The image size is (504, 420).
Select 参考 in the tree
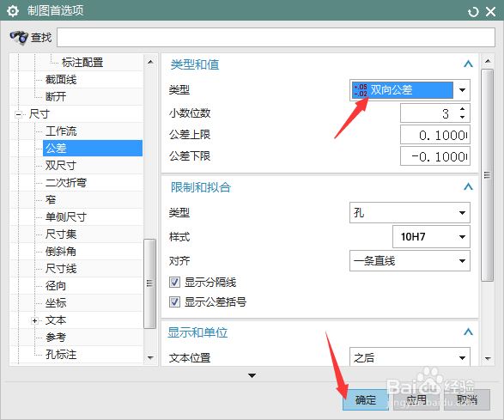click(56, 338)
